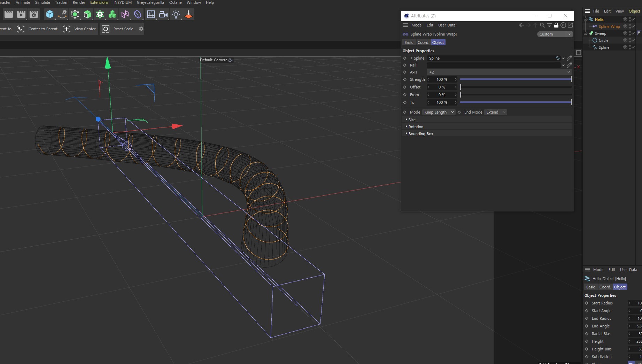This screenshot has height=364, width=642.
Task: Click the To slider track
Action: pos(516,102)
